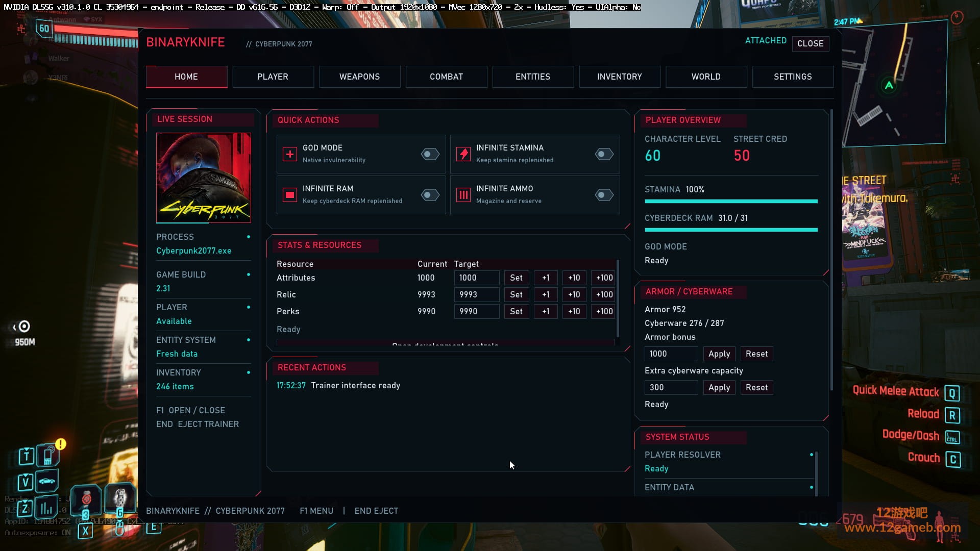Click the vehicle call icon beside V key
The height and width of the screenshot is (551, 980).
click(x=47, y=481)
